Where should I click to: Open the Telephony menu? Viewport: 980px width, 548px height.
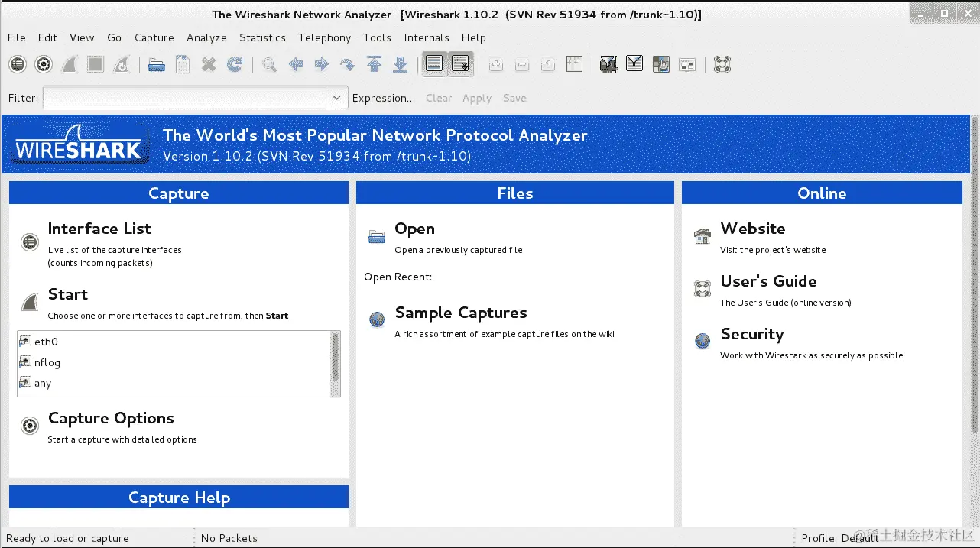[324, 37]
